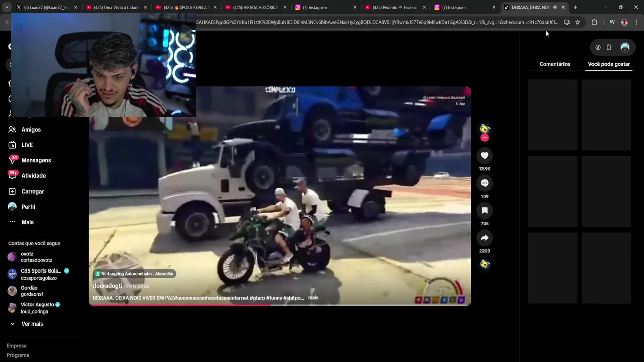The image size is (644, 362).
Task: Open creator avatar above the follow badge
Action: coord(485,128)
